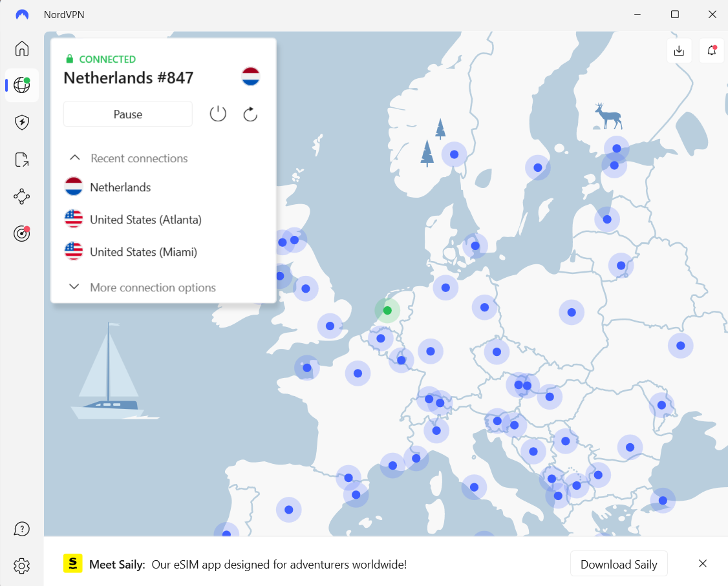Select the Paris France server marker
This screenshot has height=586, width=728.
tap(358, 373)
